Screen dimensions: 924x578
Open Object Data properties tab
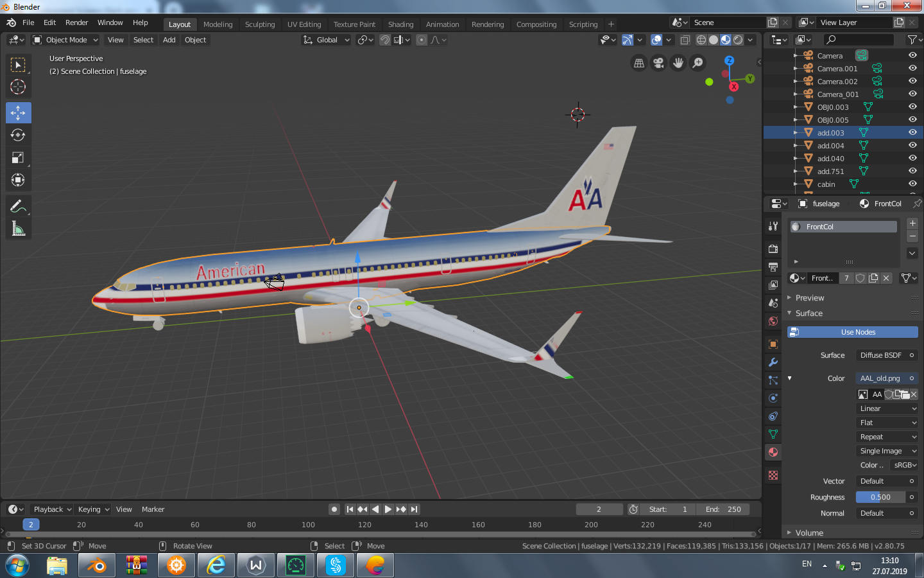(773, 434)
